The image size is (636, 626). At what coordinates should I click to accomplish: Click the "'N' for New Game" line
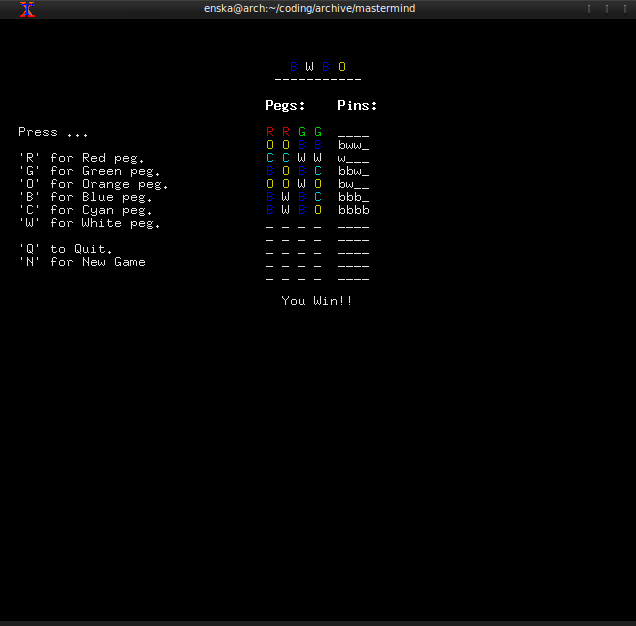pos(82,262)
